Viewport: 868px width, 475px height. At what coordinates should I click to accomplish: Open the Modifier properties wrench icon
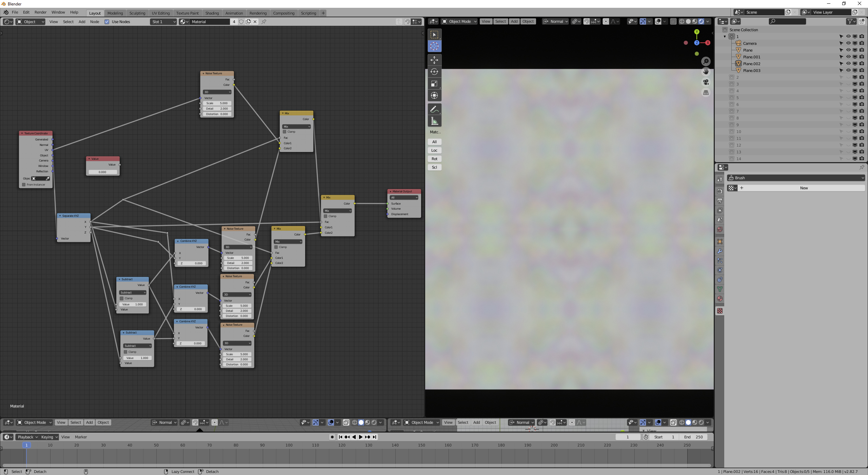(x=720, y=251)
